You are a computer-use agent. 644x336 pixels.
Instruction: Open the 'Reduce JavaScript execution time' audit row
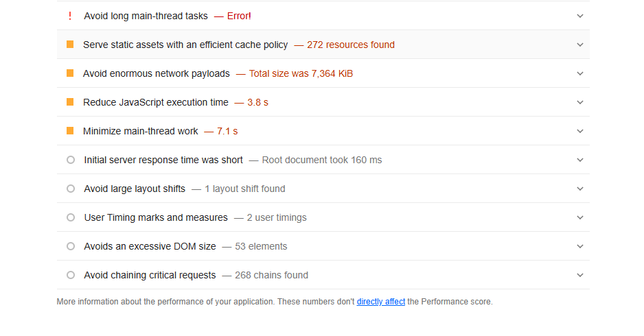156,102
